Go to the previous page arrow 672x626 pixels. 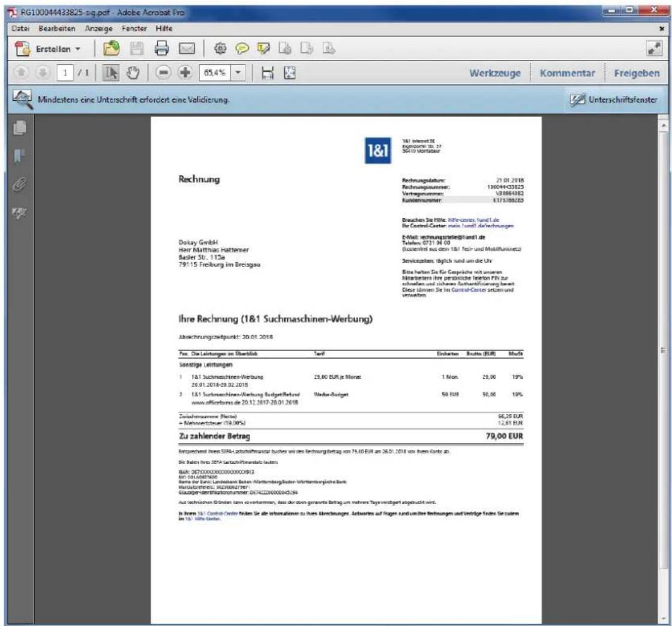click(20, 73)
